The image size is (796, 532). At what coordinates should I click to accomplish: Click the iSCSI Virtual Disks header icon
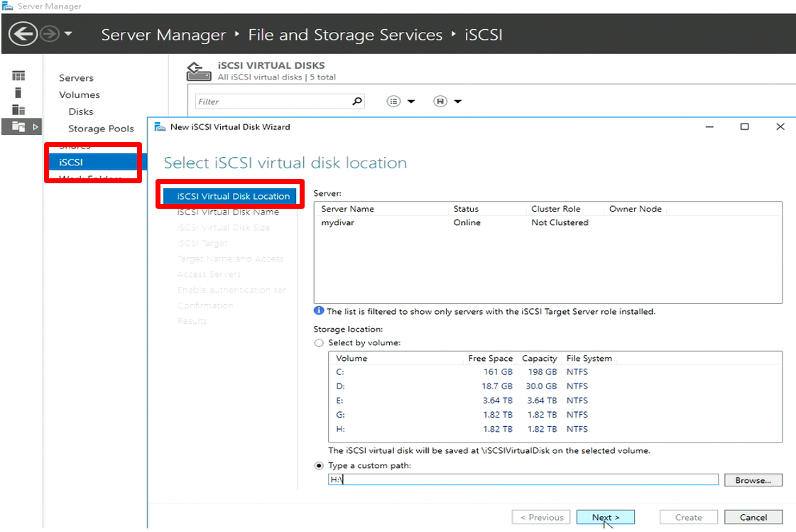[x=198, y=71]
